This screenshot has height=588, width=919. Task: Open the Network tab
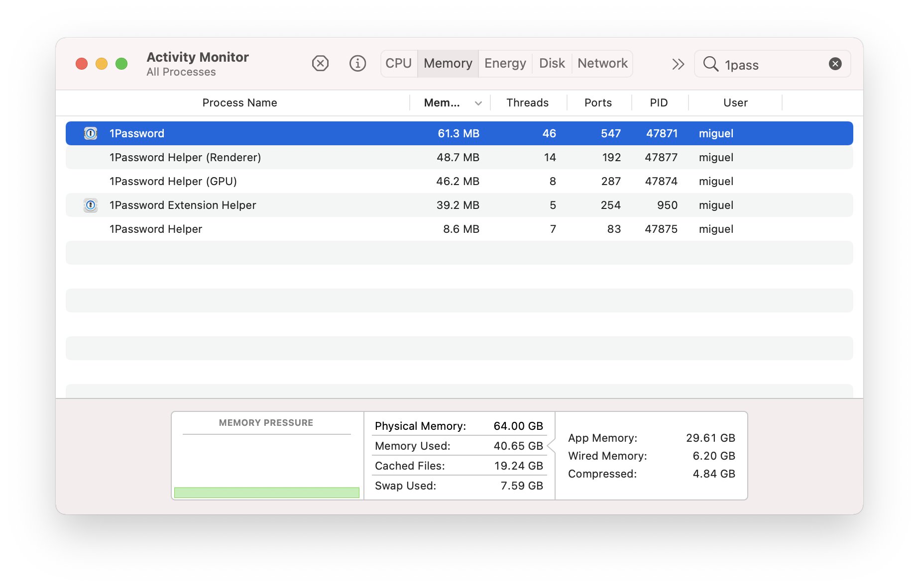pos(602,64)
